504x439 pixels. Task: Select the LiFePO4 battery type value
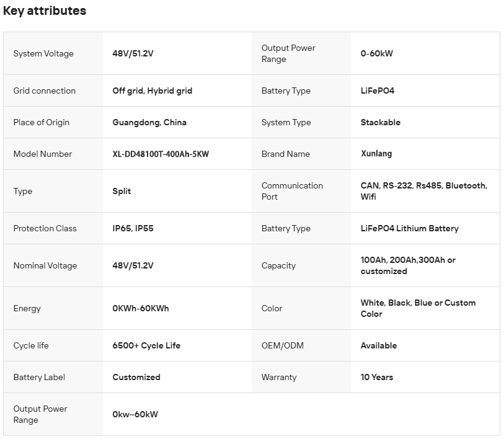(x=378, y=91)
